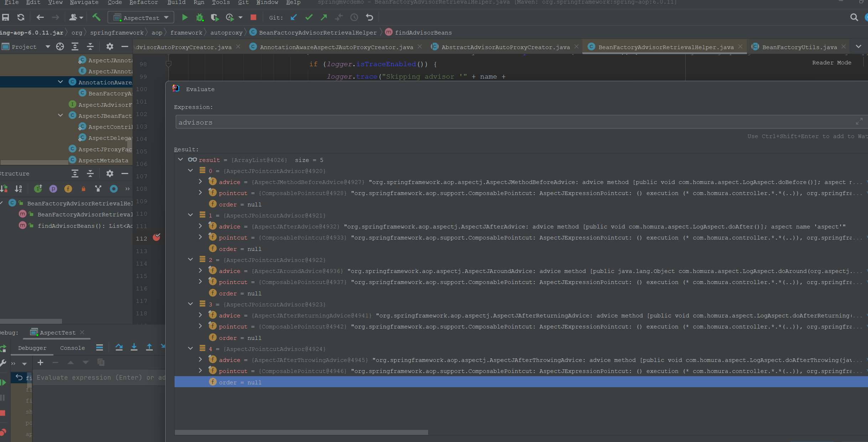This screenshot has width=868, height=442.
Task: Toggle Show Properties filter in Structure
Action: tap(53, 189)
